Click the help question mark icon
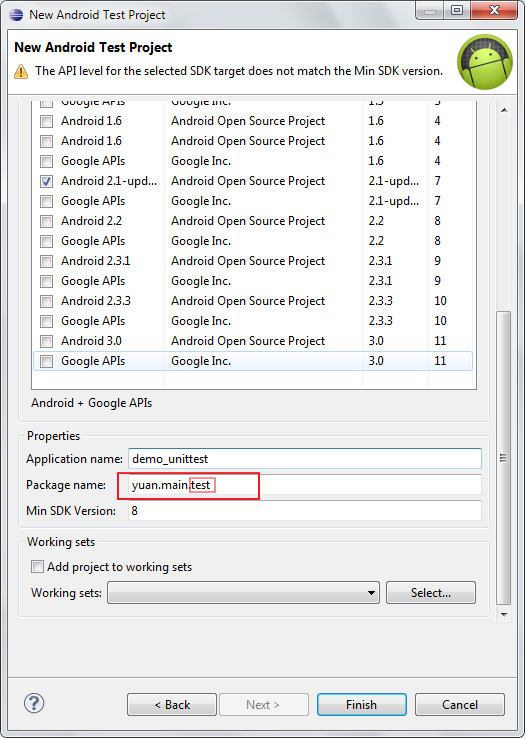Image resolution: width=525 pixels, height=738 pixels. click(x=34, y=704)
